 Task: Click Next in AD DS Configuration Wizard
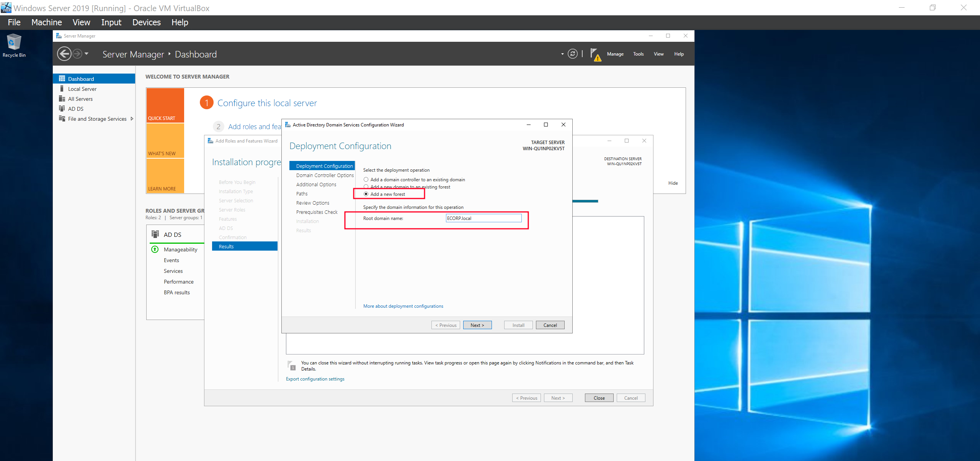[x=477, y=325]
